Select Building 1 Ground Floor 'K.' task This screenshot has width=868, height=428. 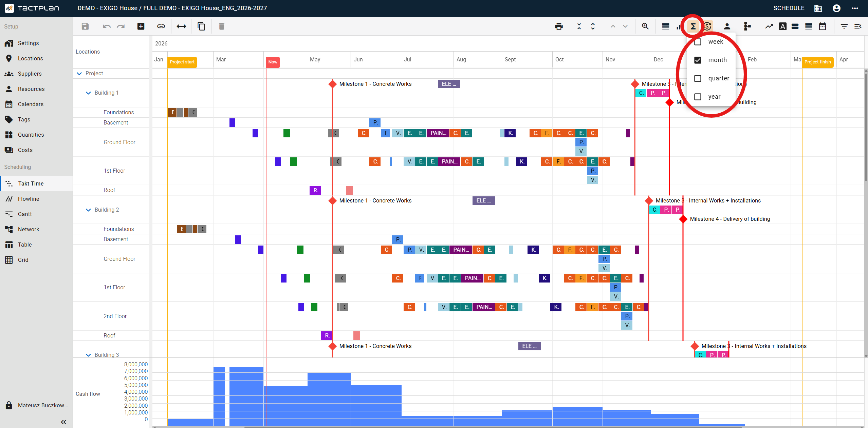tap(510, 133)
